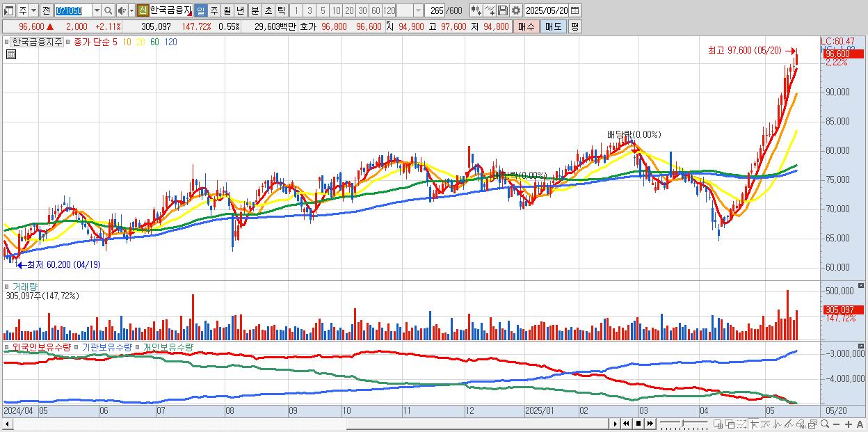Click the magnifier stock search icon
Image resolution: width=868 pixels, height=432 pixels.
[108, 10]
